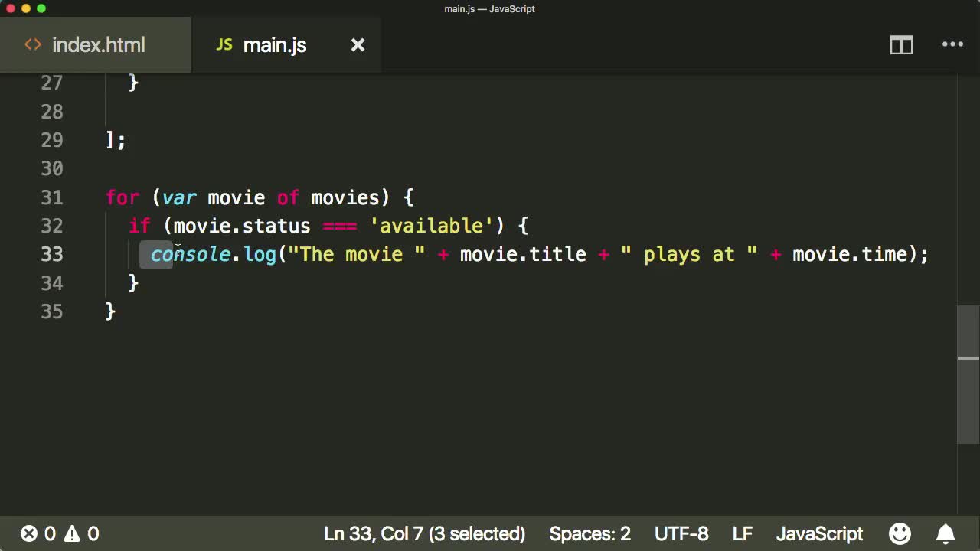Open the warnings count in the status bar

pyautogui.click(x=81, y=533)
